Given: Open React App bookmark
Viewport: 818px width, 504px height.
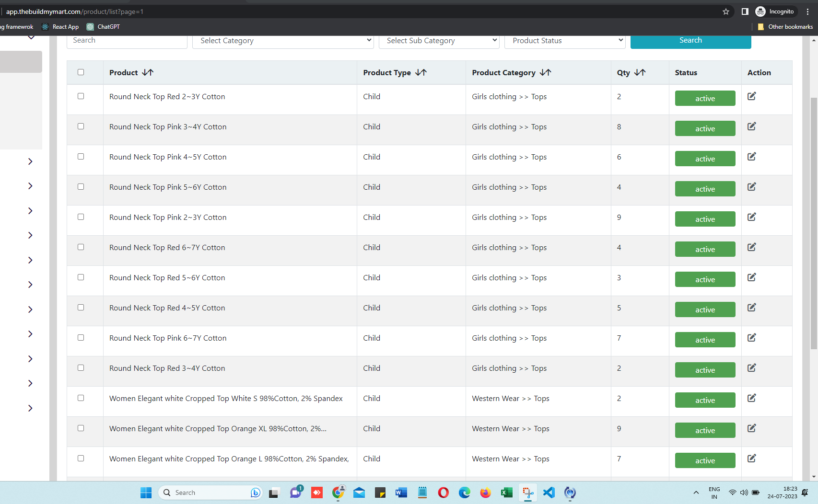Looking at the screenshot, I should (60, 27).
